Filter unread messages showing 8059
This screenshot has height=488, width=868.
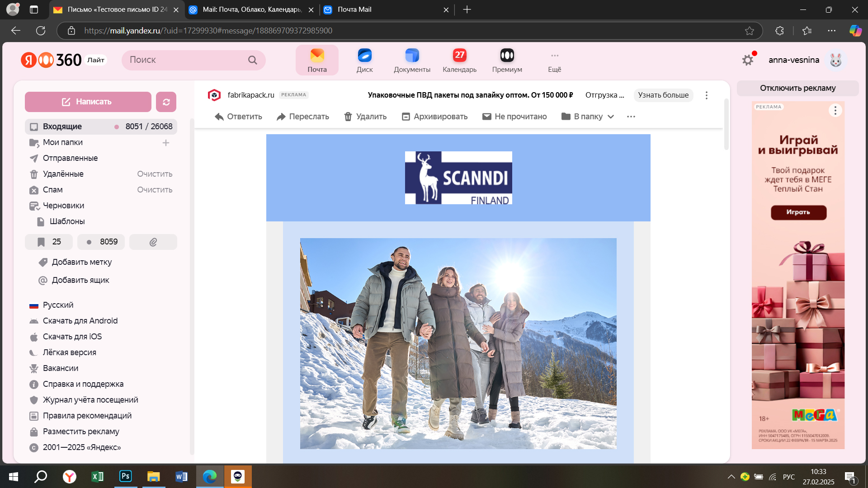coord(101,242)
